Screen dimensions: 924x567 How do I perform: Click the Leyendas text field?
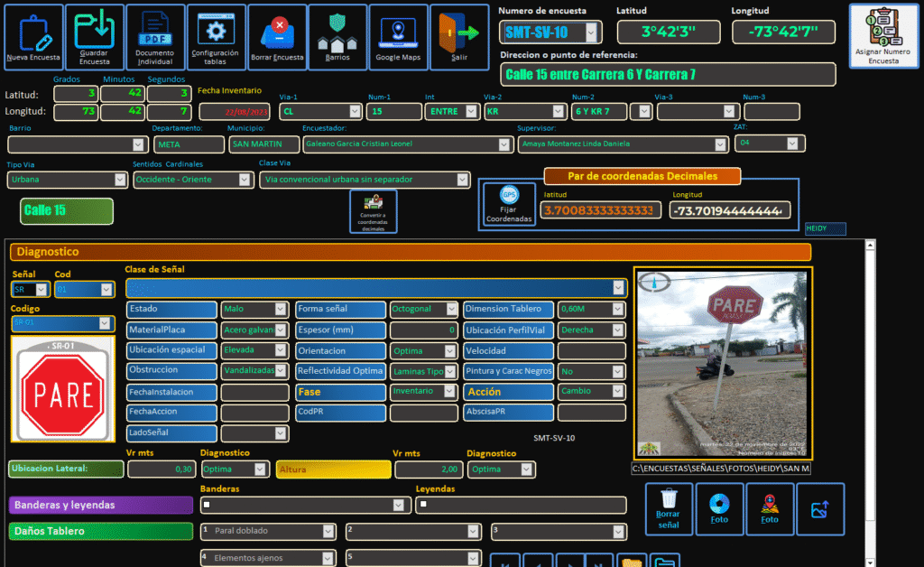(x=521, y=505)
